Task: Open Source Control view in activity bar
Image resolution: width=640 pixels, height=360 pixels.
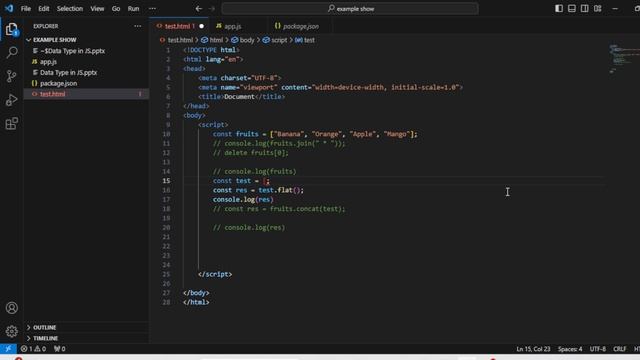Action: [12, 76]
